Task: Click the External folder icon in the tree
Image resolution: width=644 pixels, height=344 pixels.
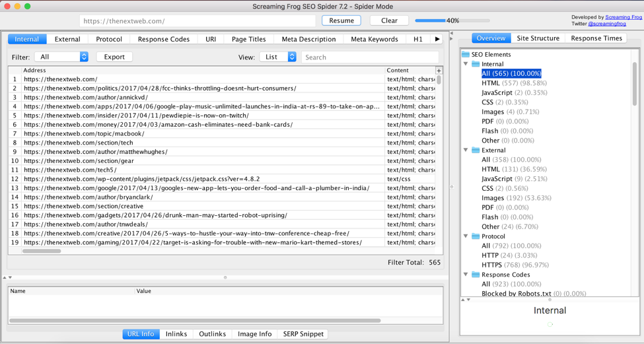Action: coord(476,151)
